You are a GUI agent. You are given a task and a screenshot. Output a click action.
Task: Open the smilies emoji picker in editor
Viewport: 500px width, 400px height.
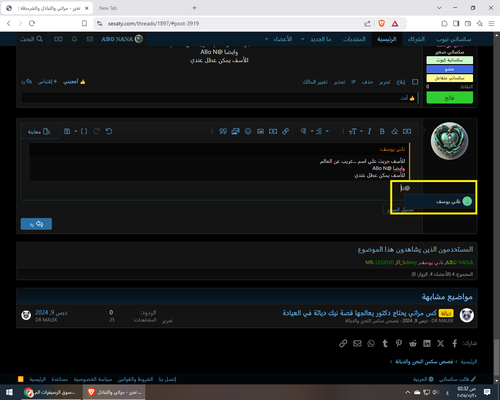click(248, 131)
